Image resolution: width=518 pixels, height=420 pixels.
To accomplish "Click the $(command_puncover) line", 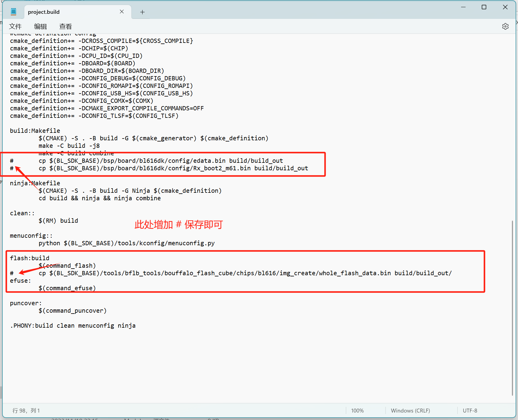I will 73,311.
